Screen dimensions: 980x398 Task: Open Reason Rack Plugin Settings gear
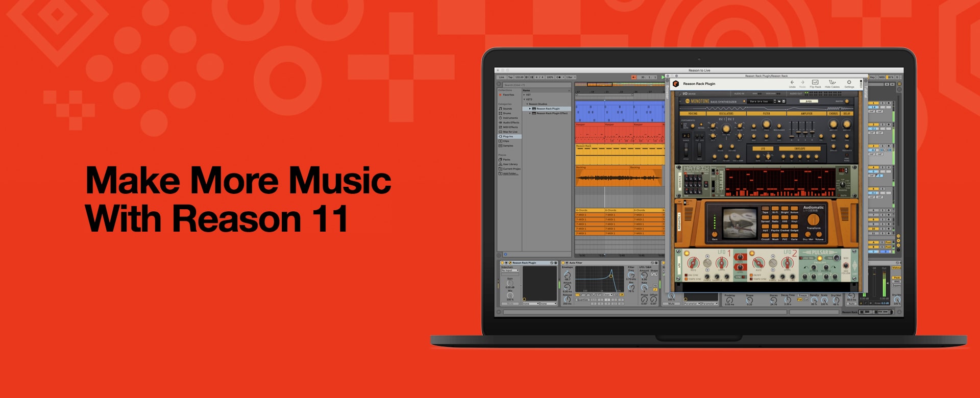click(x=849, y=82)
